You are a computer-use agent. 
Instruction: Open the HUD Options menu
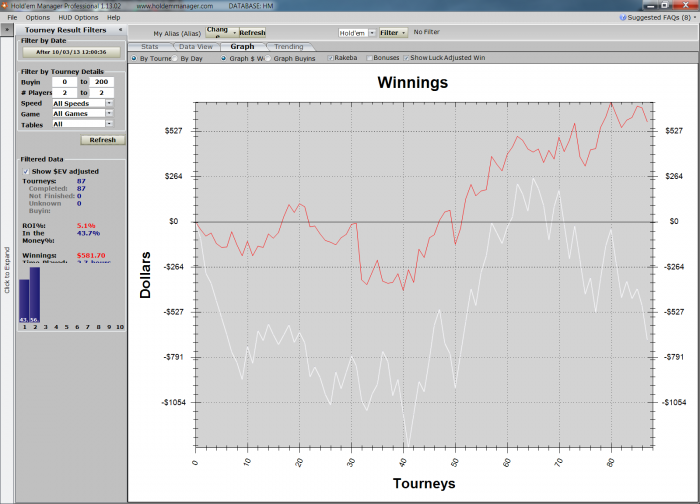[78, 17]
